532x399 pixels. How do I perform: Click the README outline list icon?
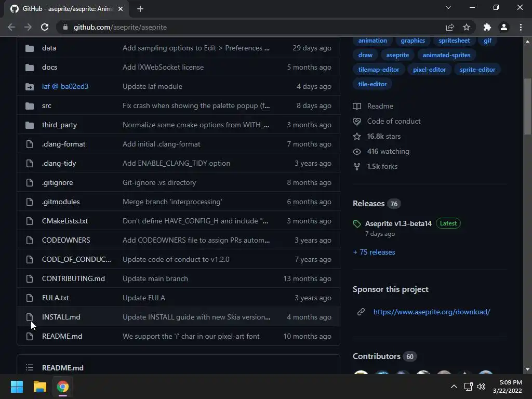(x=30, y=367)
